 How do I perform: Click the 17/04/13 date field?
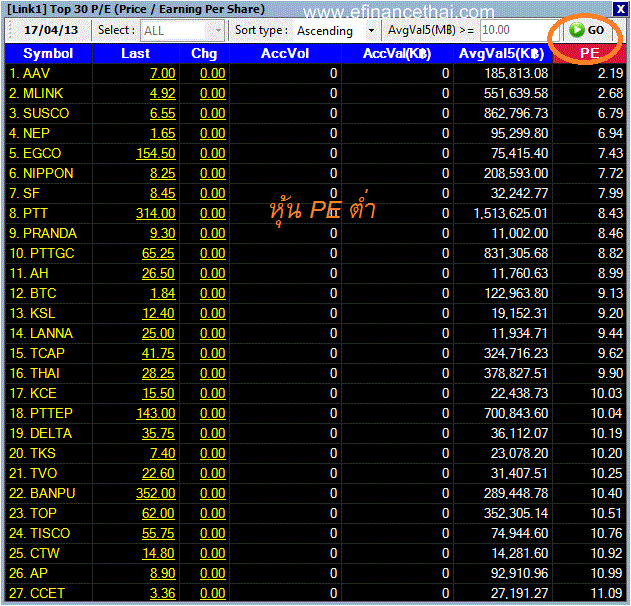[x=51, y=30]
